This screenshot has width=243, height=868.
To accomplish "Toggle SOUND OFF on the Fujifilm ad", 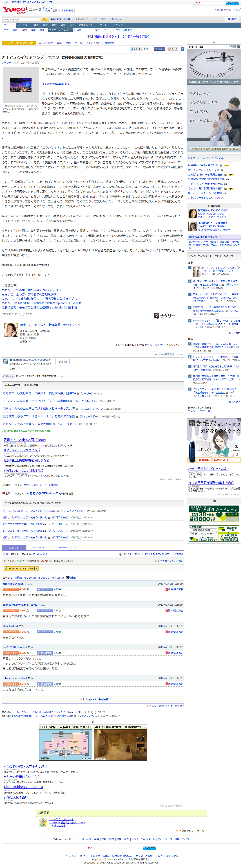I will pos(235,47).
